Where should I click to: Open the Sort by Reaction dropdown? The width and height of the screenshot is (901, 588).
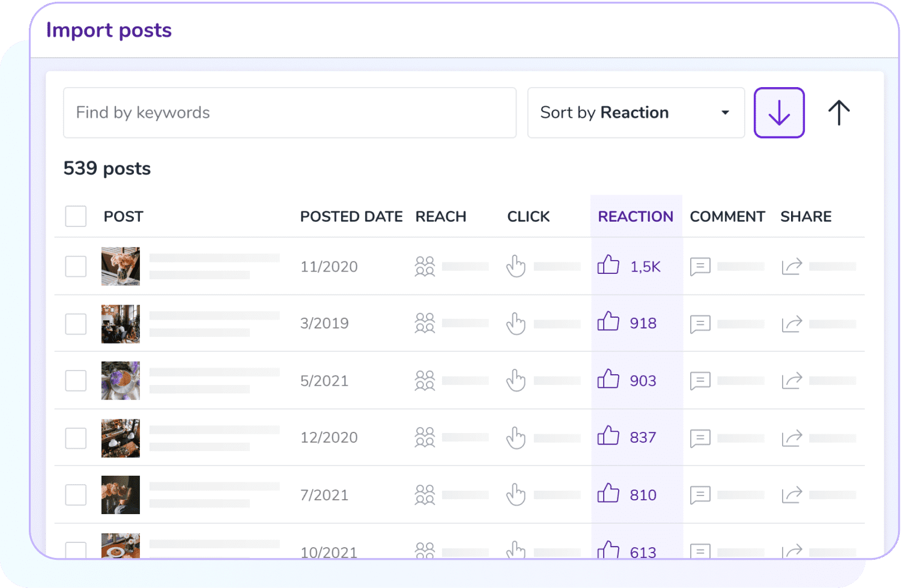[636, 113]
